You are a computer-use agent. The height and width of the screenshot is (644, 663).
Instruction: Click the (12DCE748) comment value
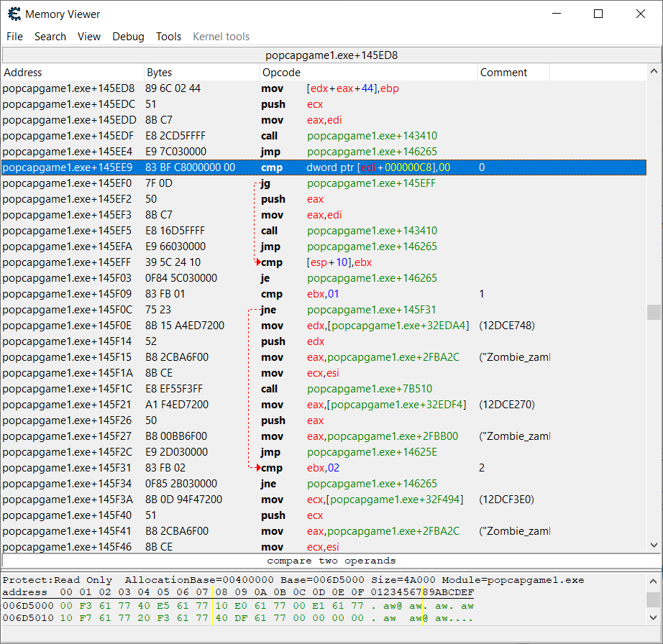click(506, 326)
